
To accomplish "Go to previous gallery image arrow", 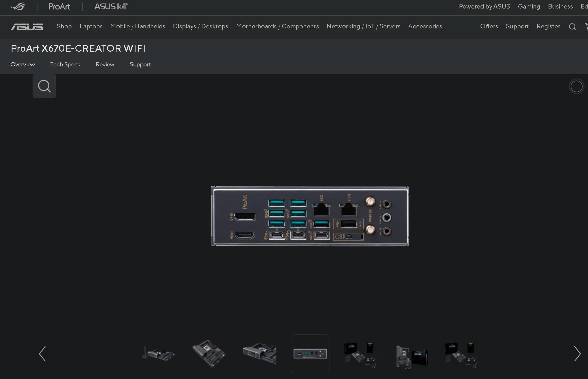I will [43, 354].
